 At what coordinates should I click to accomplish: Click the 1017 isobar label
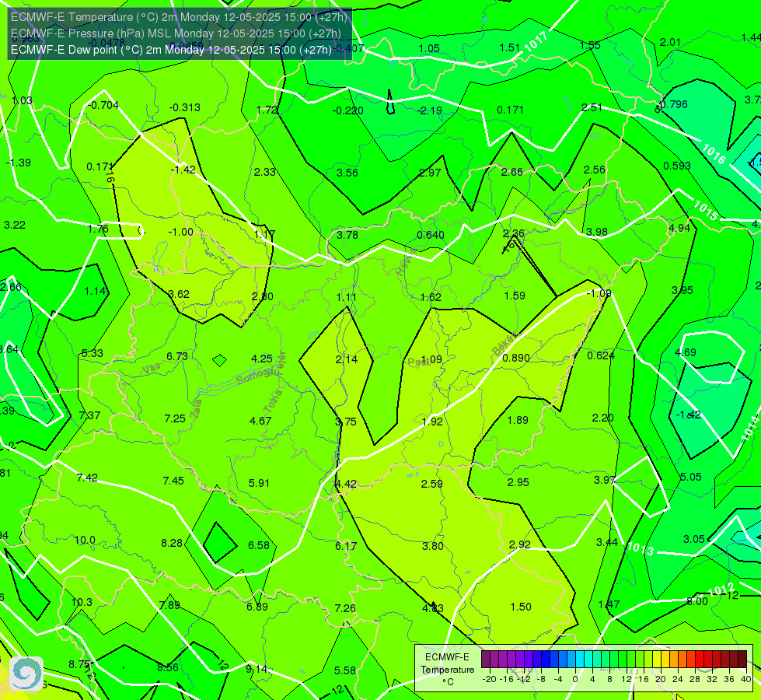(537, 40)
